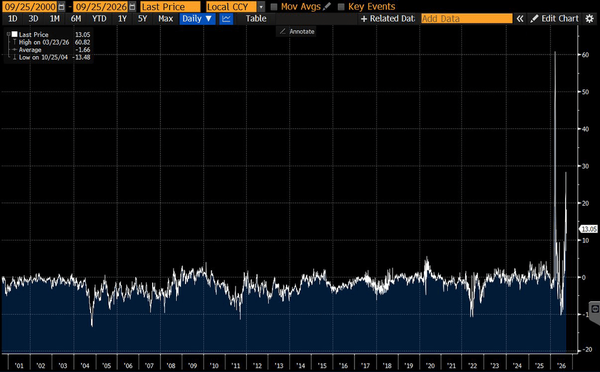Switch to the Table view
The image size is (600, 372).
(256, 19)
